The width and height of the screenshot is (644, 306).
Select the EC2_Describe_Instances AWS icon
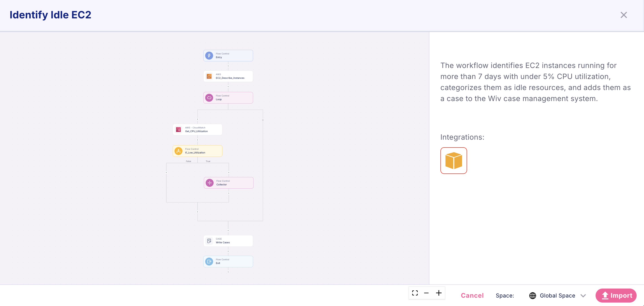click(209, 76)
